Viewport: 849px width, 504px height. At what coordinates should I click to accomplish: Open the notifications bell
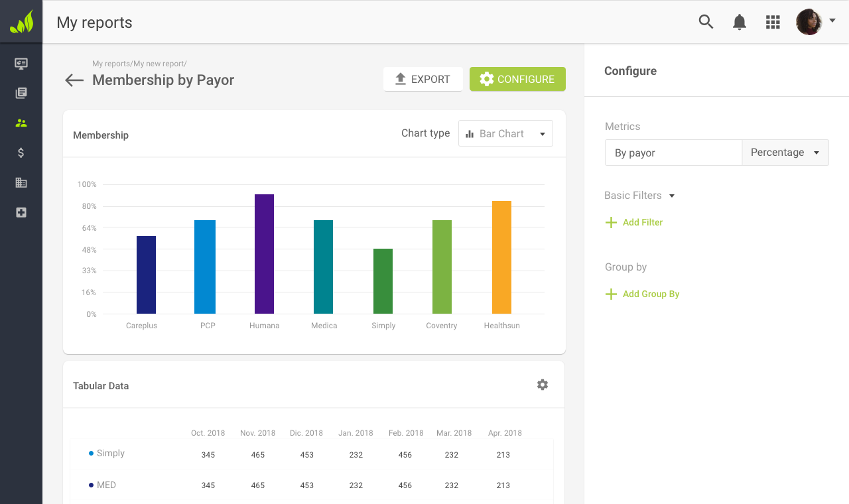point(739,22)
